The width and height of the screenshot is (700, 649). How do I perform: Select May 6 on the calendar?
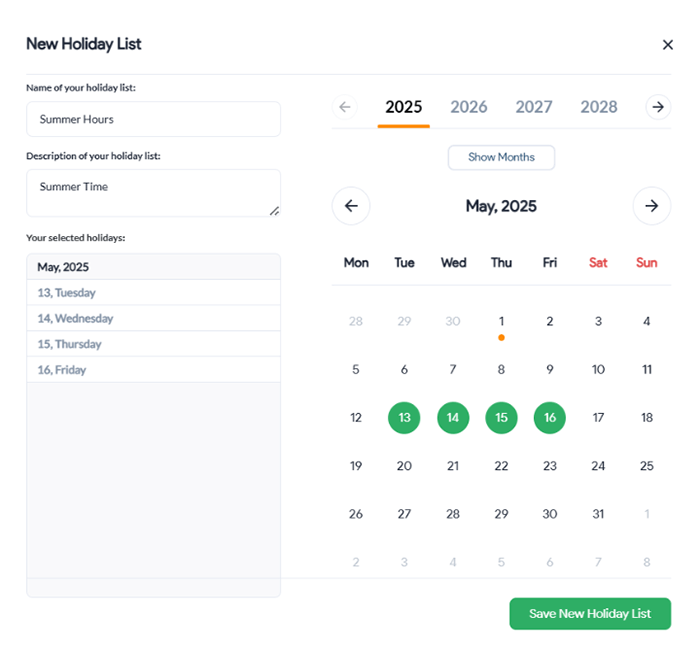[x=404, y=370]
